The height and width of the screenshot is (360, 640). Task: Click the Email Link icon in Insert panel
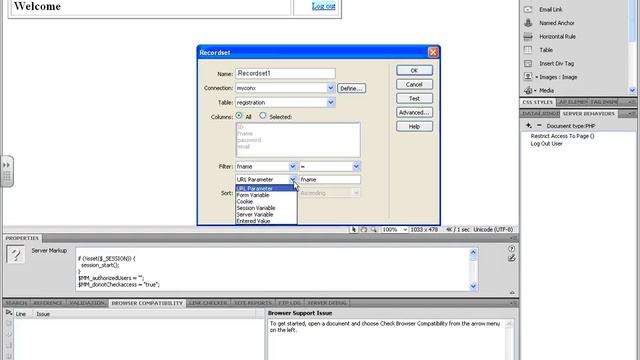(x=528, y=9)
